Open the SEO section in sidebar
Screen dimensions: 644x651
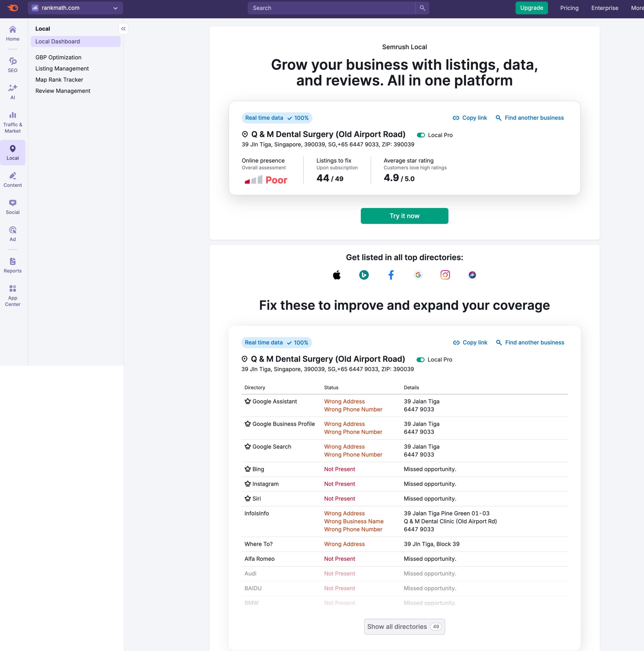coord(12,65)
